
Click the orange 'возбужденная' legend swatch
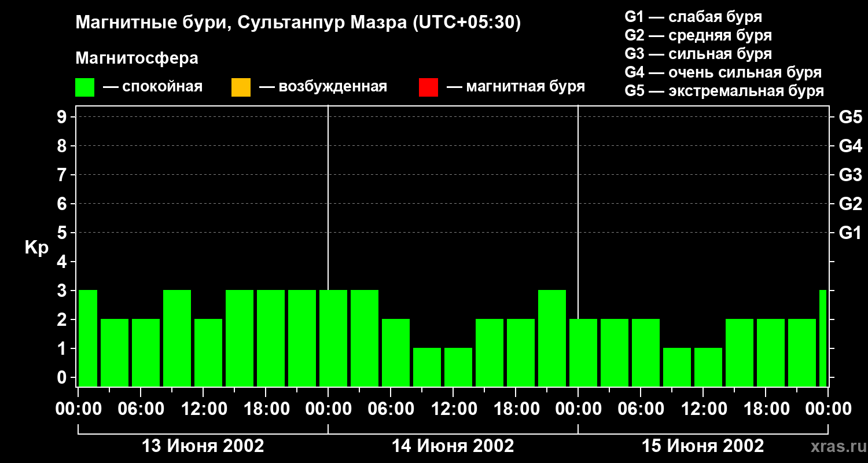(x=241, y=87)
